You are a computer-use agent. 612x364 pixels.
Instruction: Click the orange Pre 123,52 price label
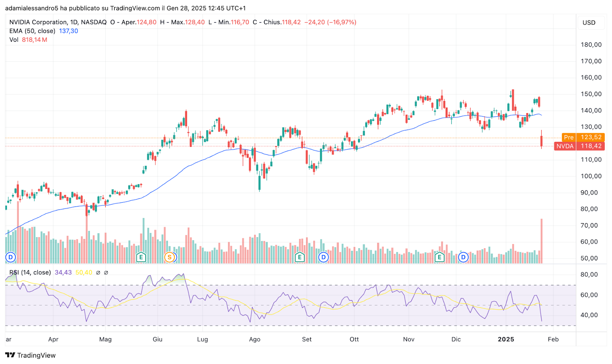[x=583, y=137]
